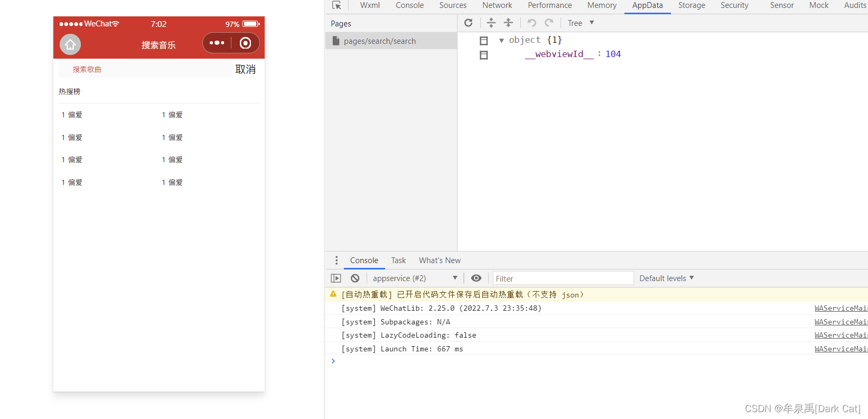Open the Memory tab
Screen dimensions: 868x419
[602, 5]
